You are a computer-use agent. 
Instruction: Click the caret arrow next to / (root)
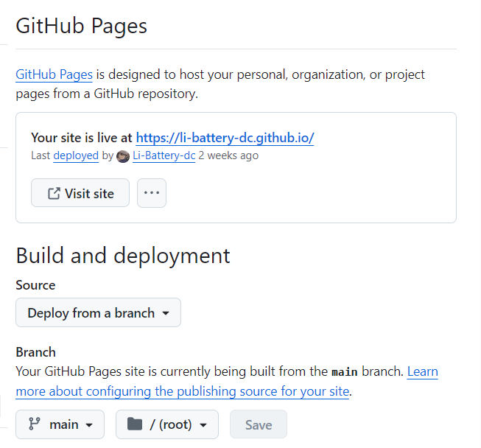[x=203, y=425]
